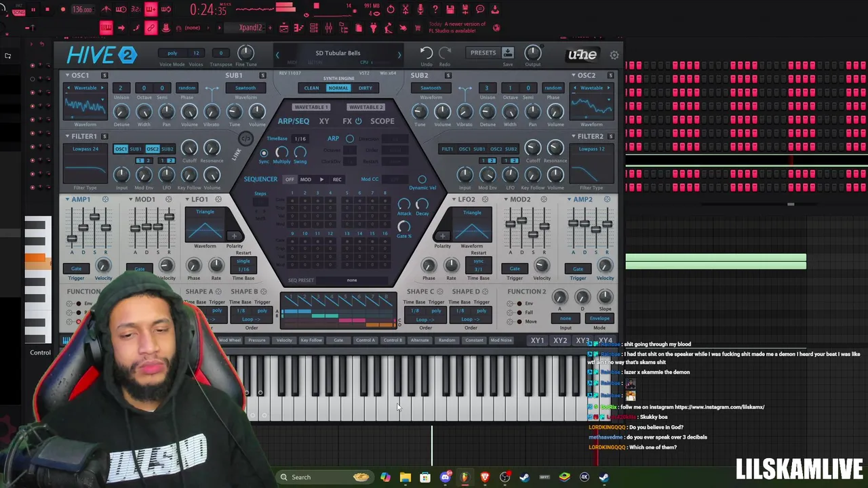This screenshot has width=868, height=488.
Task: Select the CLEAN synth engine
Action: [311, 88]
